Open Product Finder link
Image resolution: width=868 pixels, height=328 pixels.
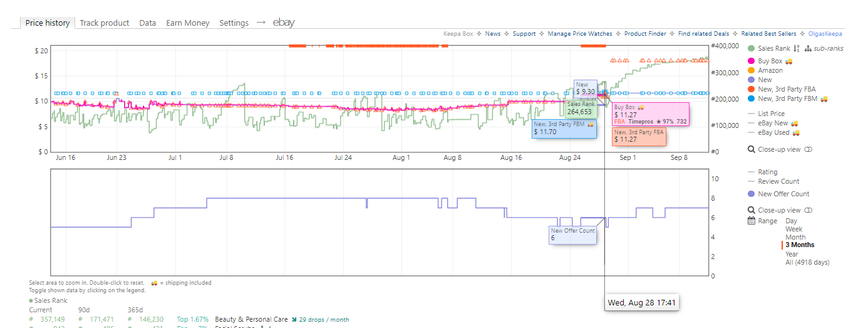645,34
